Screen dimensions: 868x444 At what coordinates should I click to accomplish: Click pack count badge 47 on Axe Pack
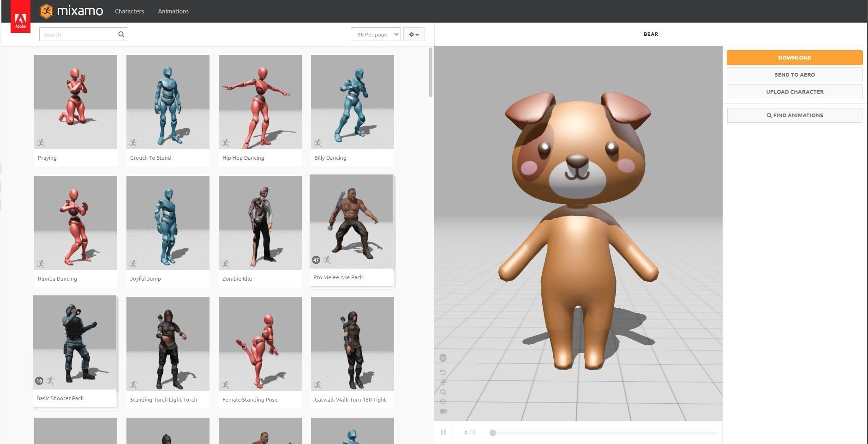316,260
